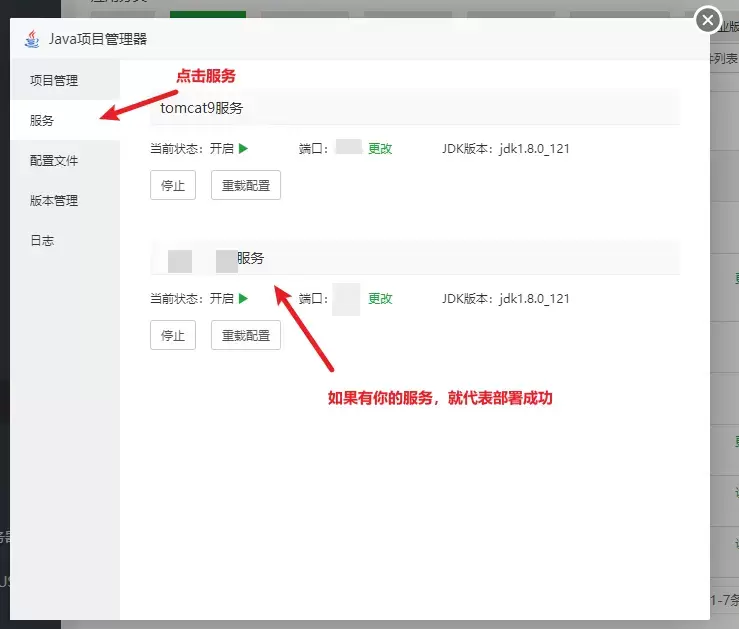The image size is (739, 629).
Task: Click the second service's port number value
Action: click(346, 298)
